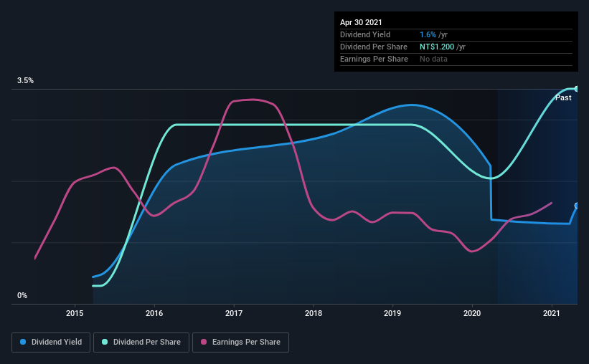Image resolution: width=589 pixels, height=364 pixels.
Task: Click the blue Dividend Yield endpoint marker
Action: (x=576, y=206)
